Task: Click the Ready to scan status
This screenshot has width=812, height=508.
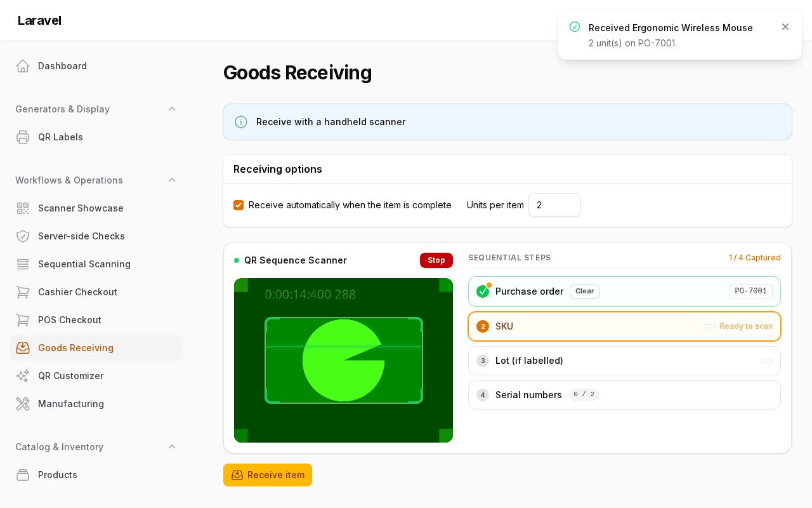Action: click(746, 326)
